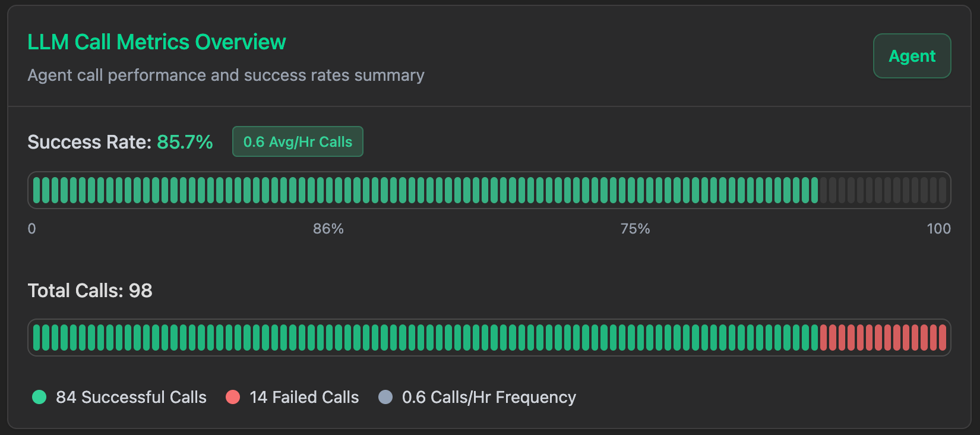Screen dimensions: 980x435
Task: Click the 0.6 Avg/Hr Calls badge
Action: click(x=298, y=142)
